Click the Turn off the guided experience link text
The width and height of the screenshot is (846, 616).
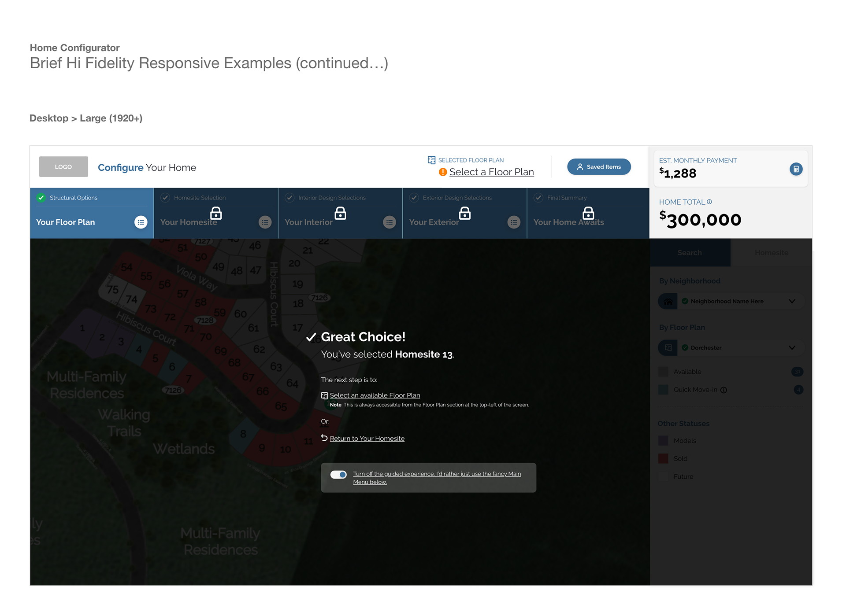(x=437, y=478)
